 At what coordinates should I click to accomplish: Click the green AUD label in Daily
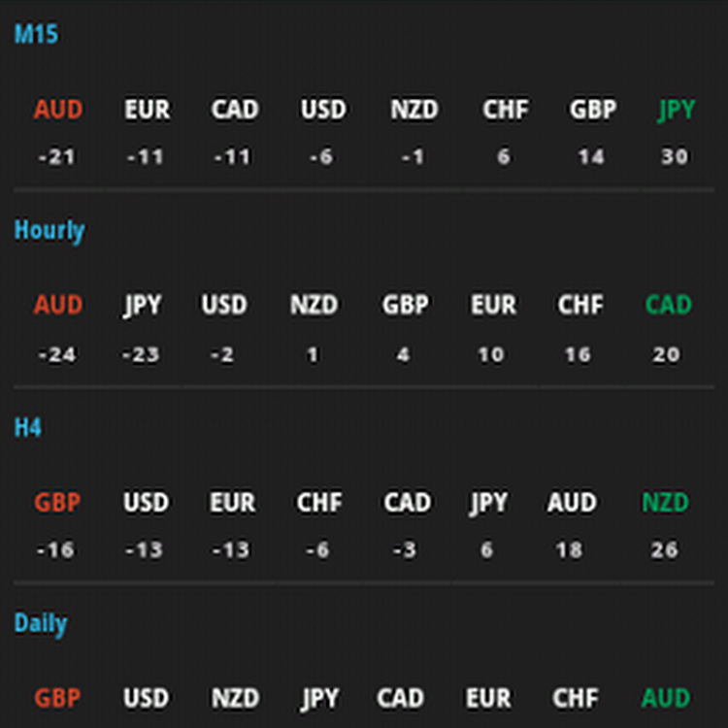(666, 699)
